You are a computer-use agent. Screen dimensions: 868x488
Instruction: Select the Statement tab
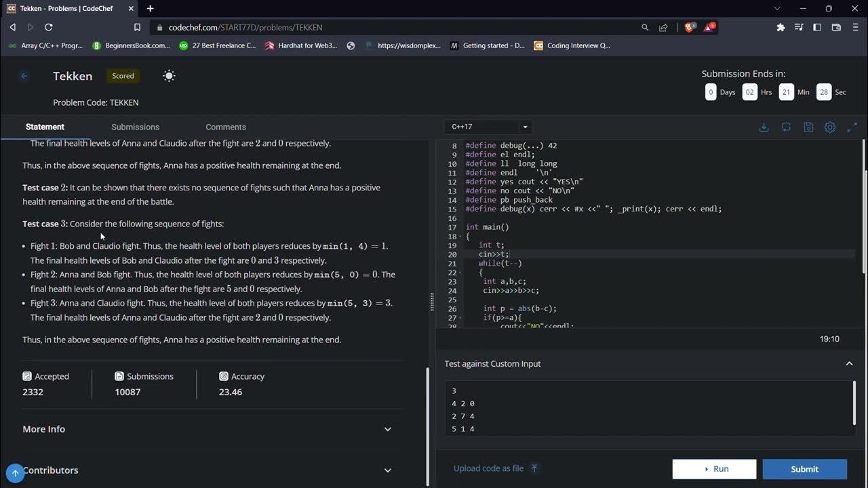[45, 127]
